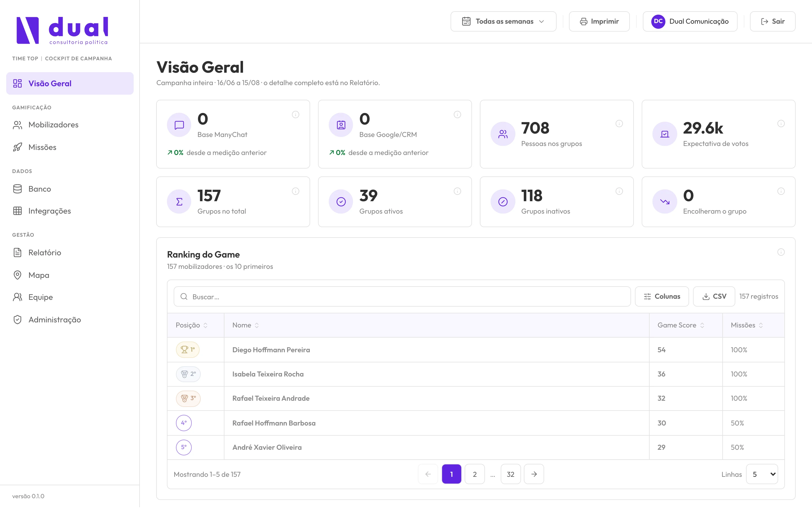812x514 pixels.
Task: Click info icon on Pessoas nos grupos card
Action: click(619, 124)
